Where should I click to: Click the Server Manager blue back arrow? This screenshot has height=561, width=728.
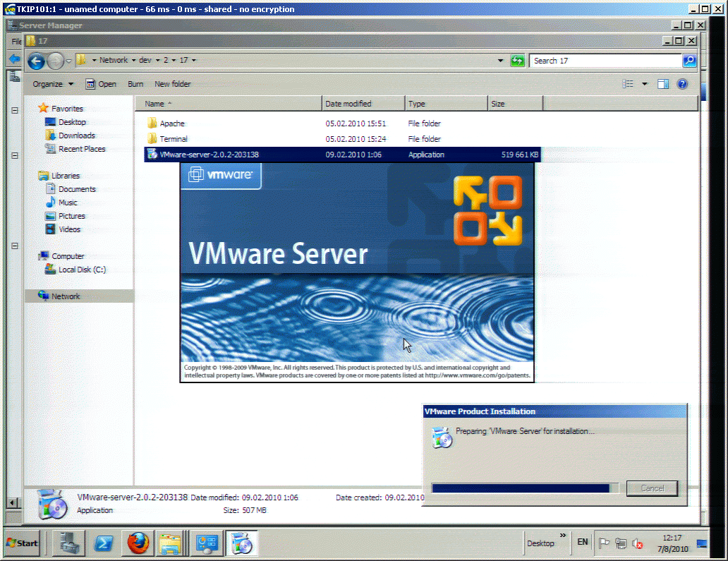tap(14, 59)
